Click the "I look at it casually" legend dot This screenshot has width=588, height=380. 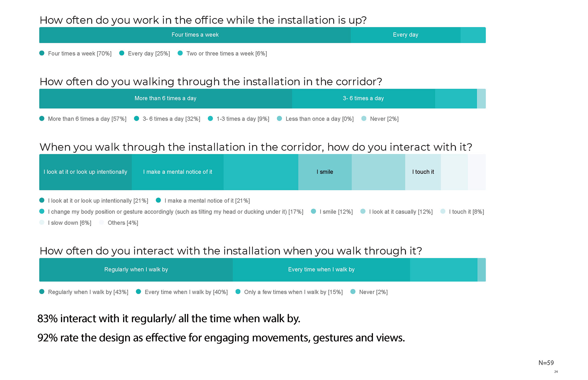tap(363, 211)
